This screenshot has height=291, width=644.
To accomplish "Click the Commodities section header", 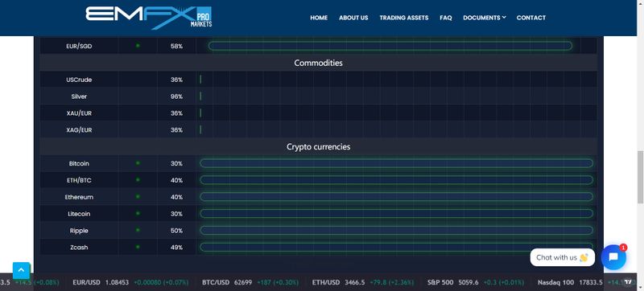I will (x=318, y=64).
